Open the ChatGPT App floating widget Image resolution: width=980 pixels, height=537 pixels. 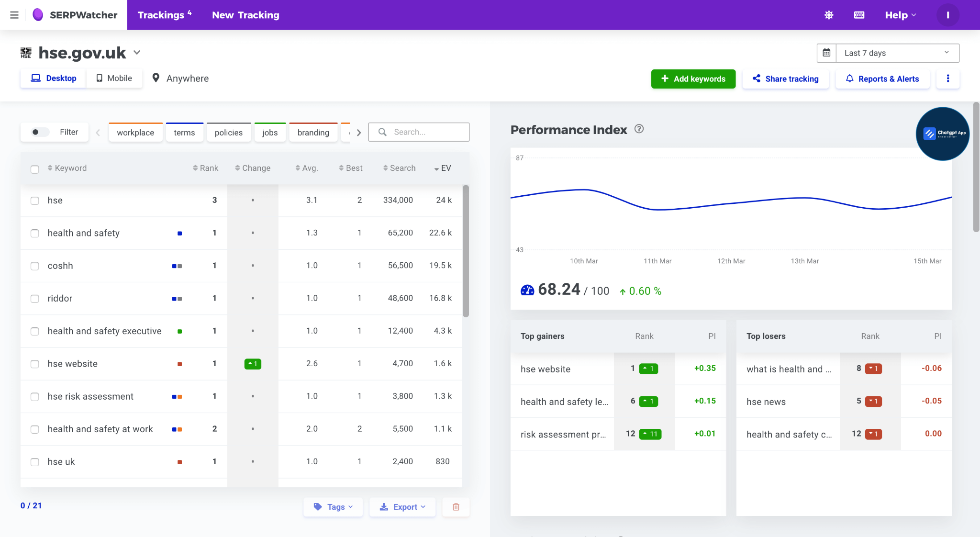pos(942,134)
